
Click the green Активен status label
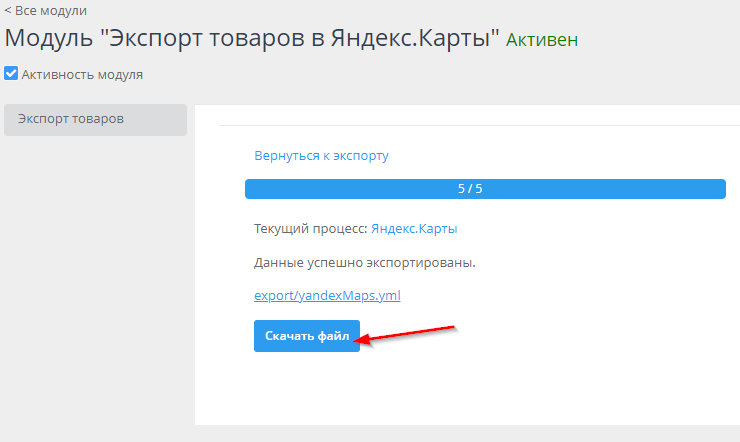tap(541, 40)
